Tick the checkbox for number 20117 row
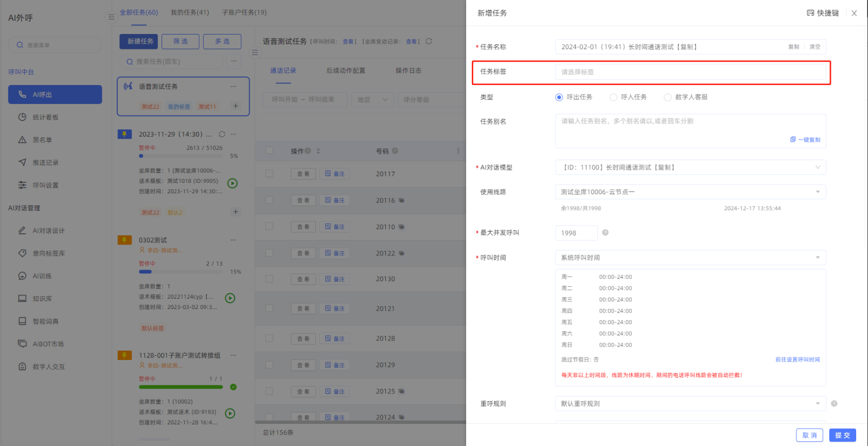The width and height of the screenshot is (868, 446). pyautogui.click(x=269, y=174)
